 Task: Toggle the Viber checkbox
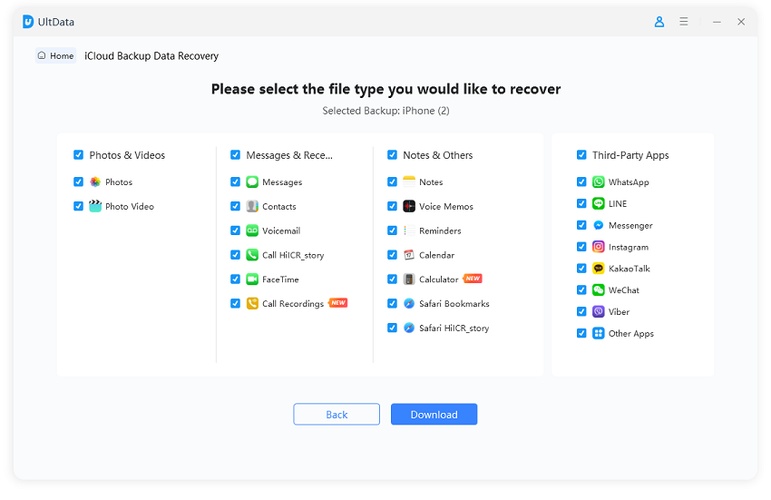pos(581,312)
